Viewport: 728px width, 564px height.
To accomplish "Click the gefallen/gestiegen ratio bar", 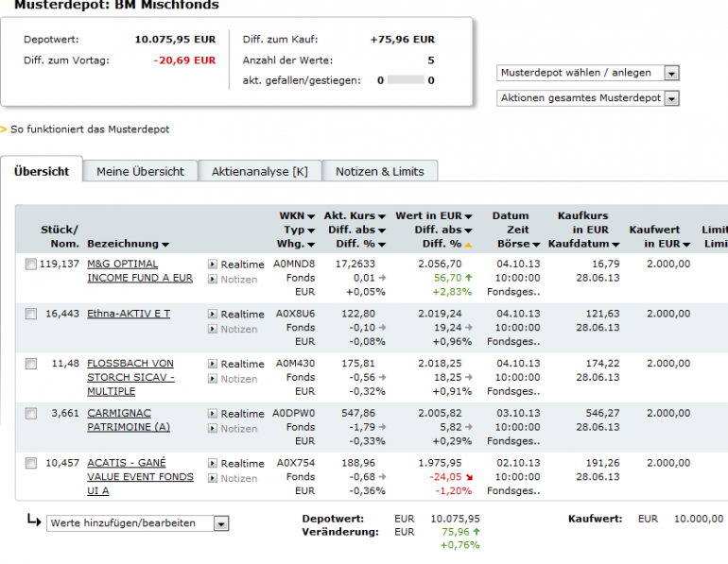I will click(x=406, y=80).
